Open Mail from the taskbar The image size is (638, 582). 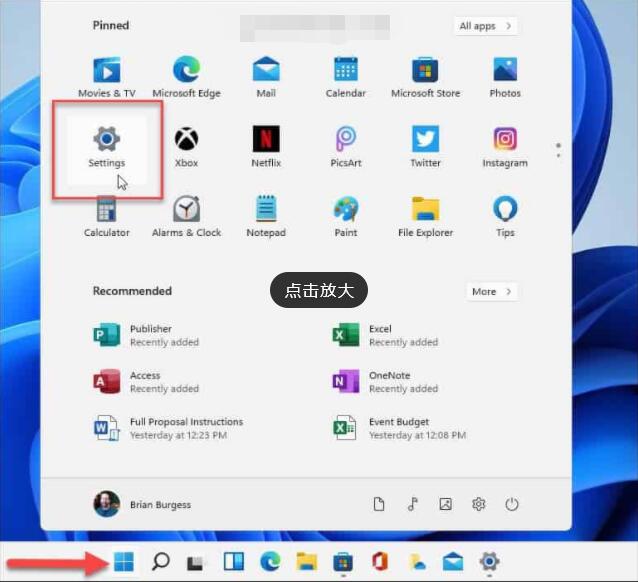pyautogui.click(x=453, y=562)
